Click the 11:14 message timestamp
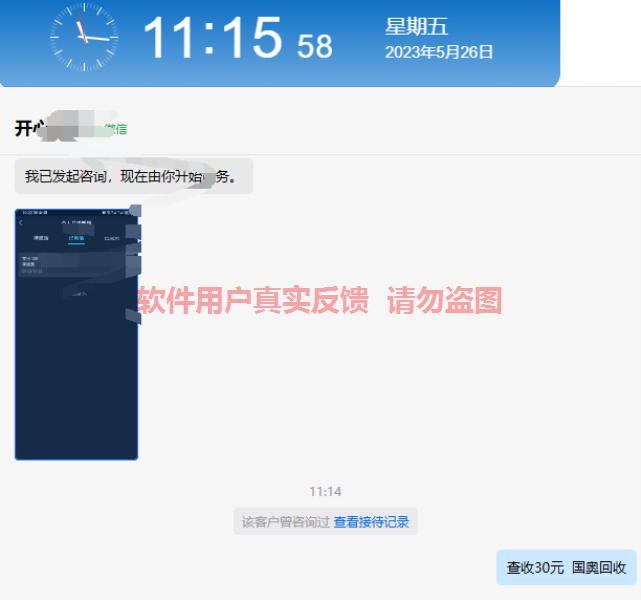Image resolution: width=641 pixels, height=600 pixels. pos(325,491)
